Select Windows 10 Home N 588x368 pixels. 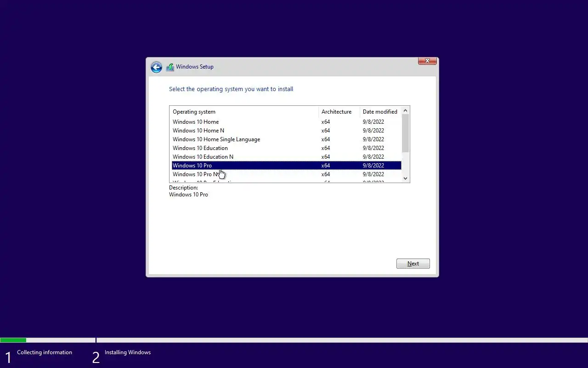pyautogui.click(x=286, y=131)
